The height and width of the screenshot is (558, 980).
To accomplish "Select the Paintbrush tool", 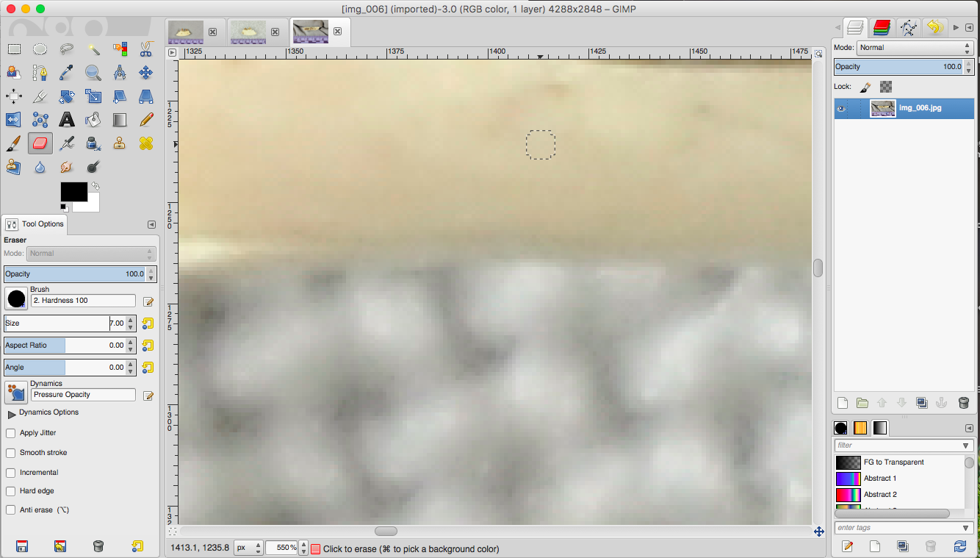I will pyautogui.click(x=14, y=143).
